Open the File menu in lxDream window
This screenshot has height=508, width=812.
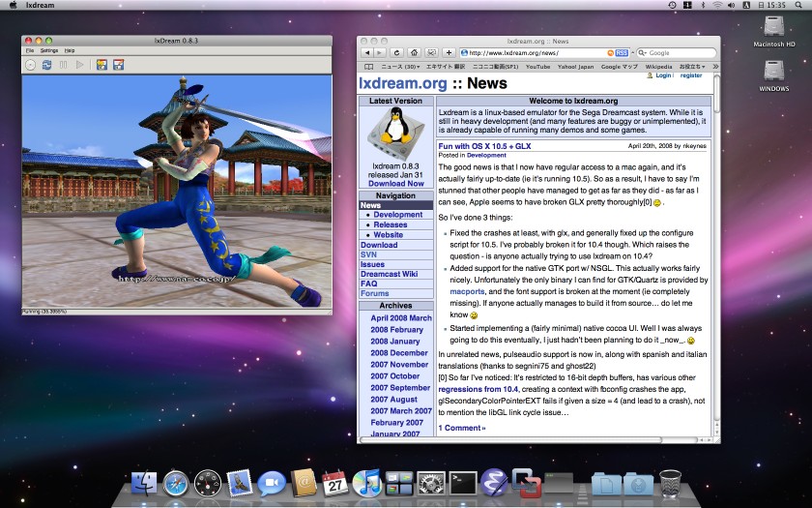coord(30,50)
